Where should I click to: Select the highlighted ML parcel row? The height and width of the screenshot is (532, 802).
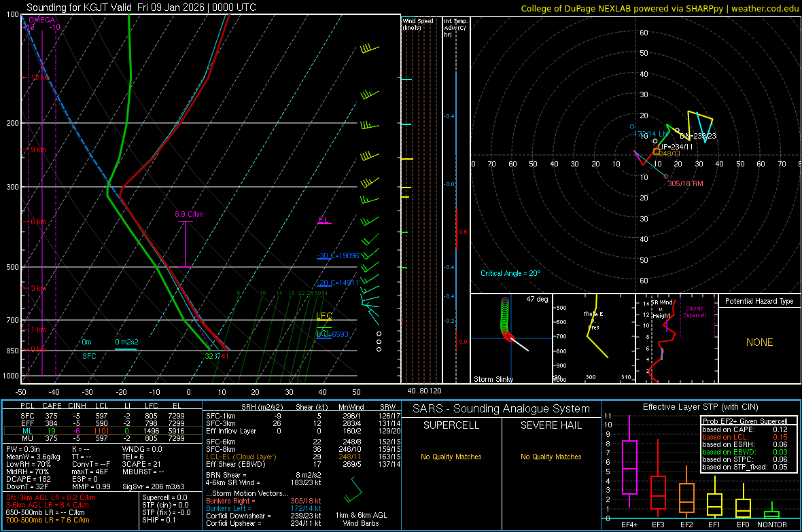pyautogui.click(x=102, y=431)
